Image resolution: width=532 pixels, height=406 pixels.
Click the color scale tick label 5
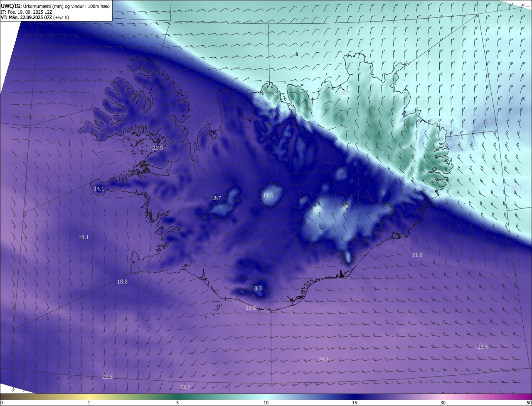point(177,403)
